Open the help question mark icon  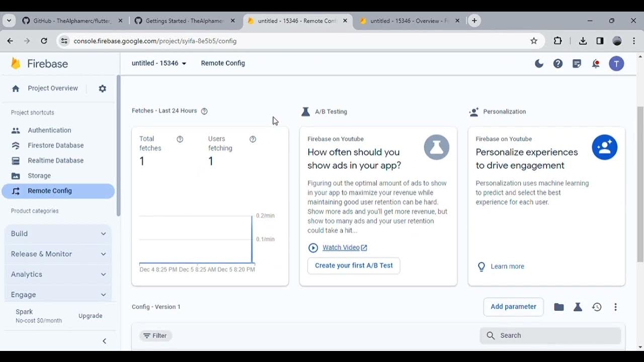(558, 64)
